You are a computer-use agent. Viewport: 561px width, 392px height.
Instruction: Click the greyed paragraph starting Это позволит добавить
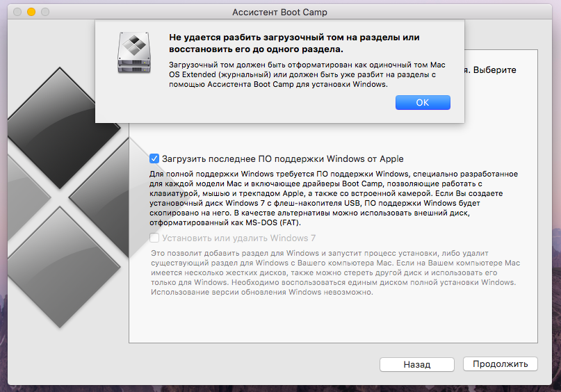tap(335, 272)
